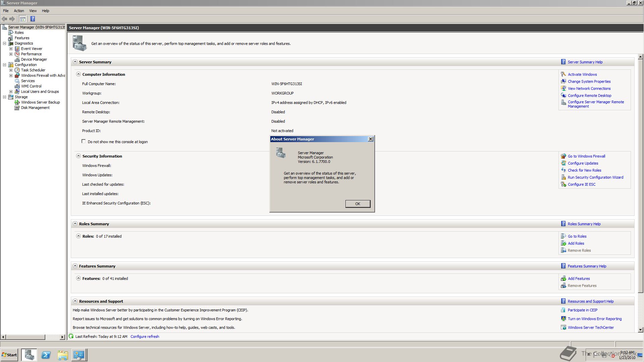This screenshot has width=644, height=362.
Task: Collapse the Features Summary section
Action: point(75,266)
